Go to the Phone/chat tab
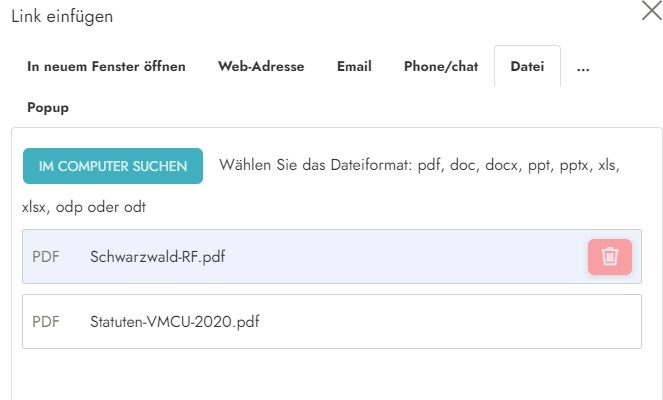This screenshot has height=400, width=663. pyautogui.click(x=441, y=67)
